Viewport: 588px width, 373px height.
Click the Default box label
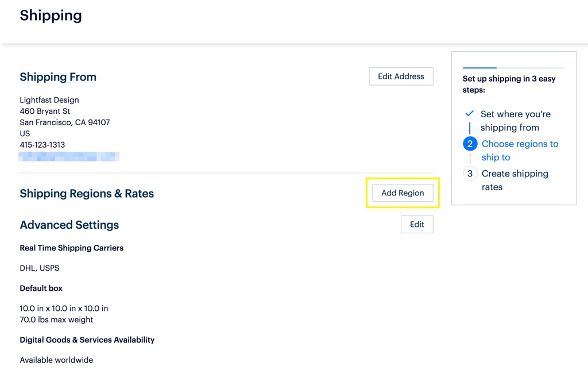click(x=41, y=288)
